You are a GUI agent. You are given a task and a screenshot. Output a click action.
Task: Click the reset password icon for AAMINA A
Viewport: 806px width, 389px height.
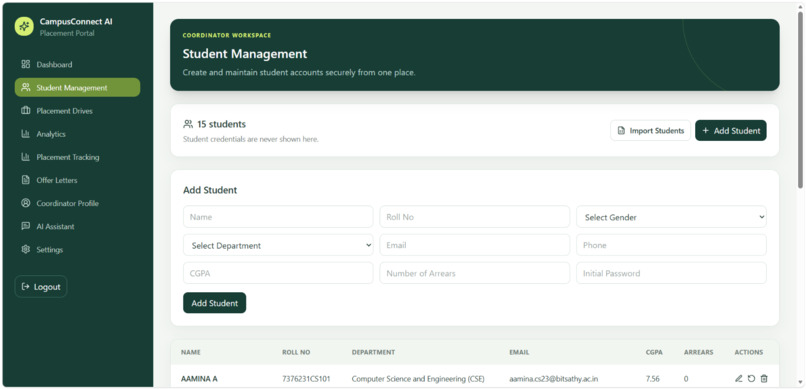tap(752, 379)
